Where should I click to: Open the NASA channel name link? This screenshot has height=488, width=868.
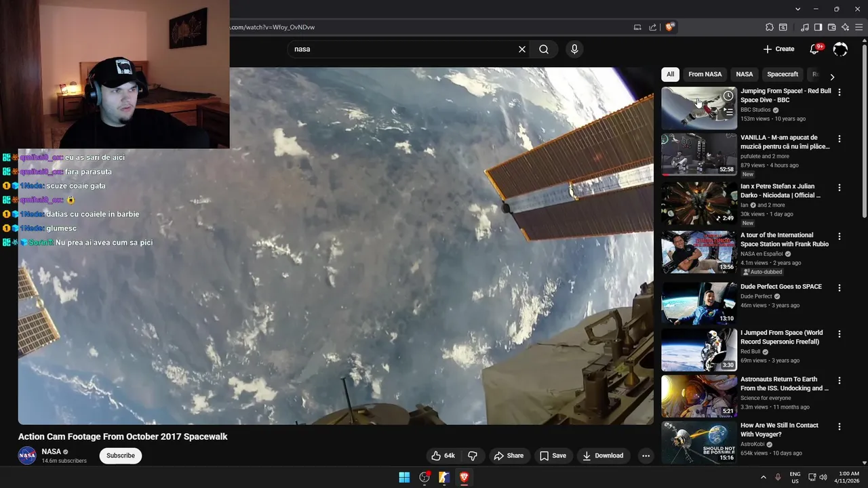52,451
